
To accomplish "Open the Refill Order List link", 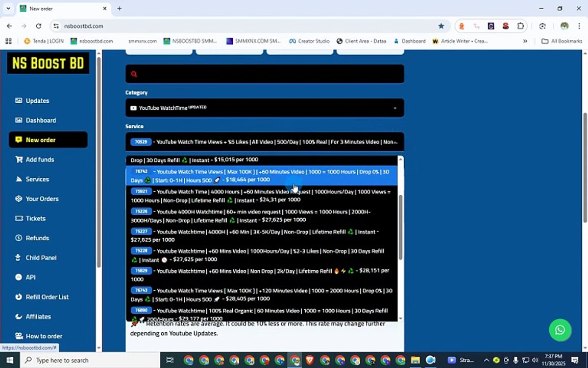I will (x=47, y=296).
